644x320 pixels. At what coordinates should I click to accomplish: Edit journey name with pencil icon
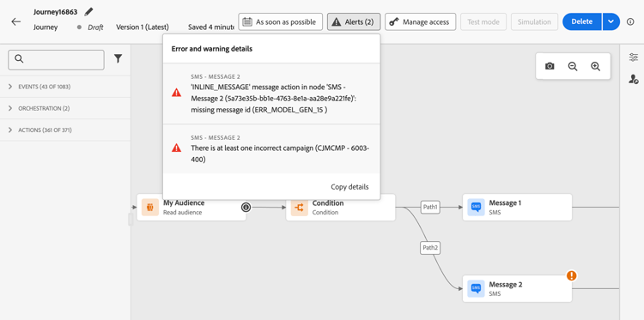click(x=88, y=12)
